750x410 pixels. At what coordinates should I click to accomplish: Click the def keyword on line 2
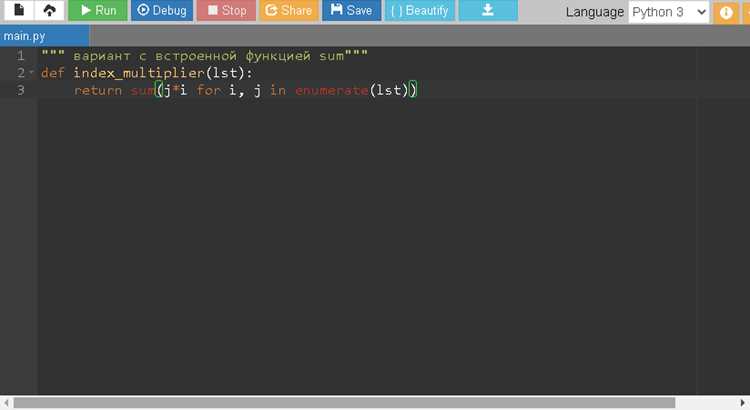point(53,73)
